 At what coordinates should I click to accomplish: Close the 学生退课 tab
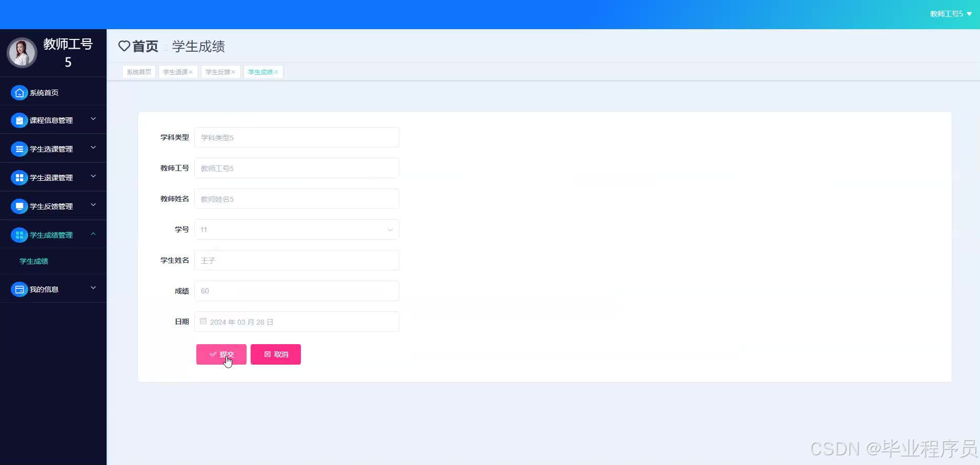(x=191, y=72)
